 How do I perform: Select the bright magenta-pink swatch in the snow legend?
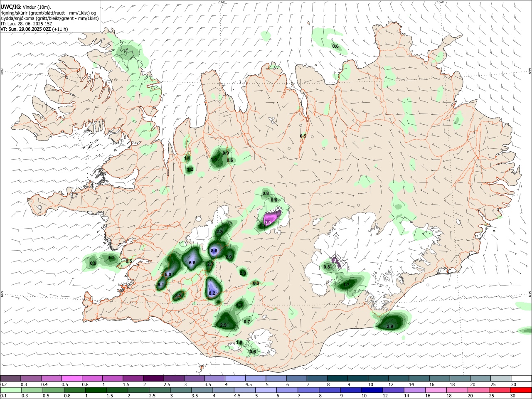pyautogui.click(x=72, y=378)
